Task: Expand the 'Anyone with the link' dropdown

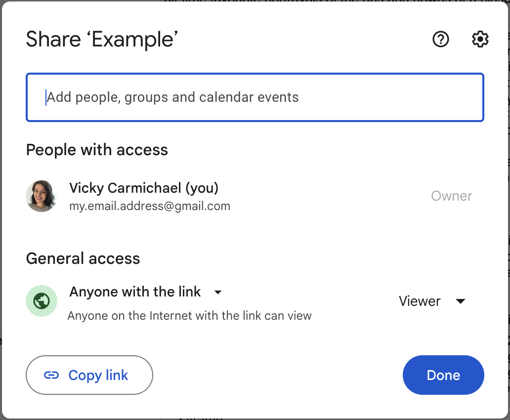Action: point(135,292)
